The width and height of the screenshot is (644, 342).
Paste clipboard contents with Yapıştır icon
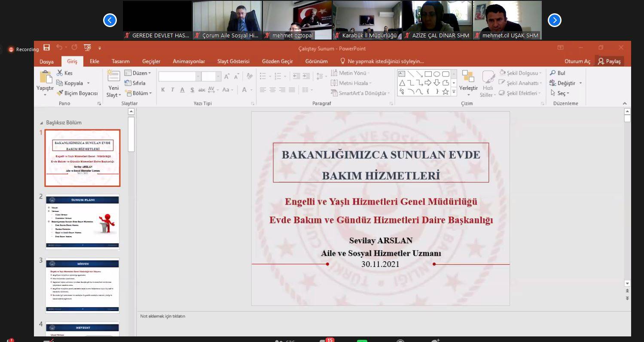[x=46, y=77]
